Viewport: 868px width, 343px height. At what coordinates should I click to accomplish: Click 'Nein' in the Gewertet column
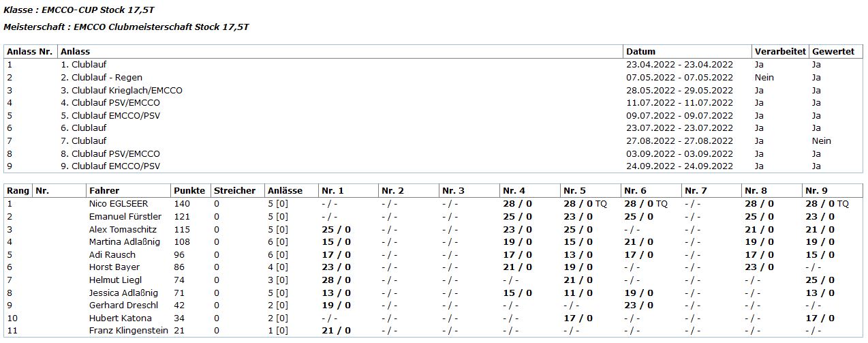pos(822,140)
